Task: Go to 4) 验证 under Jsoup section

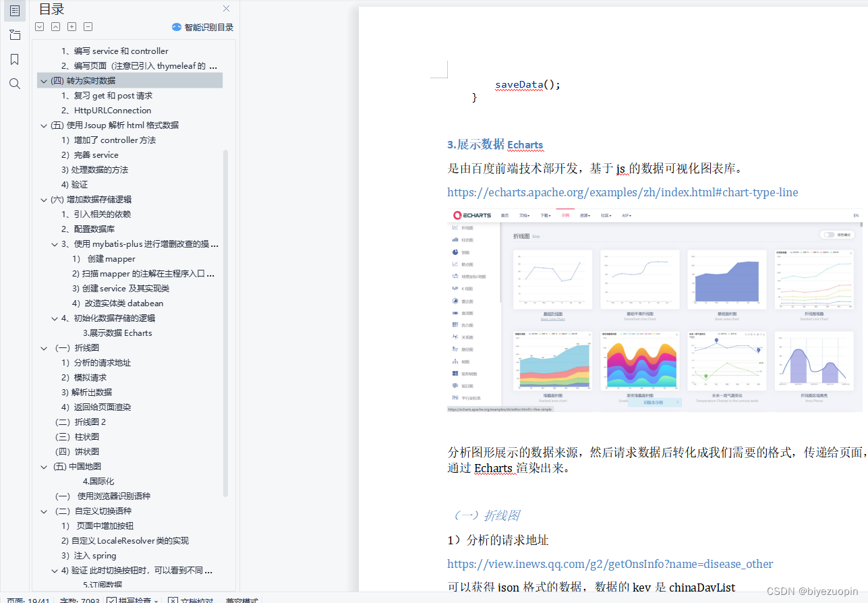Action: click(x=74, y=185)
